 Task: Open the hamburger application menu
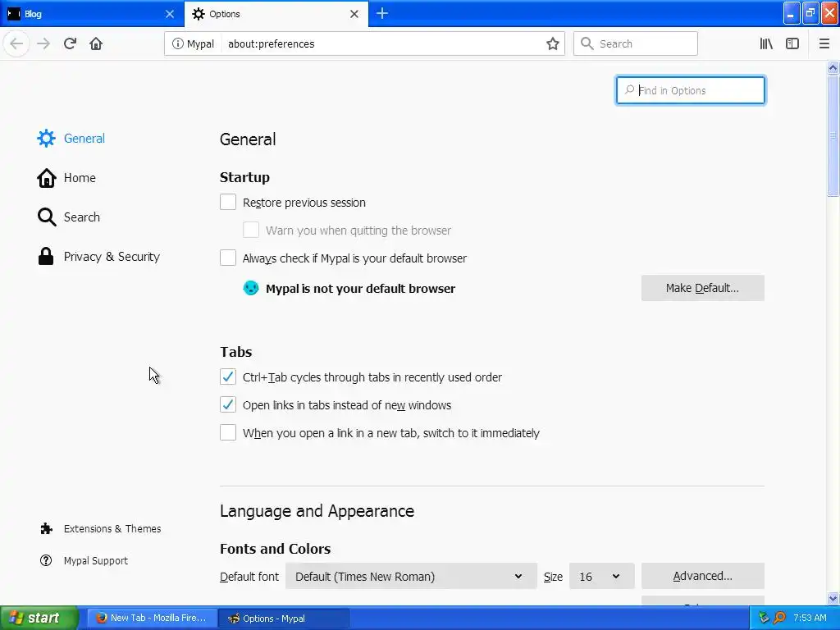(824, 44)
